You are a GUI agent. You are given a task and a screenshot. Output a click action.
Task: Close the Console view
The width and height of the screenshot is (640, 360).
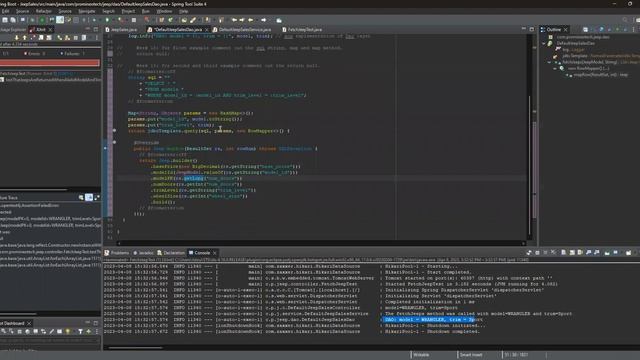pyautogui.click(x=215, y=253)
